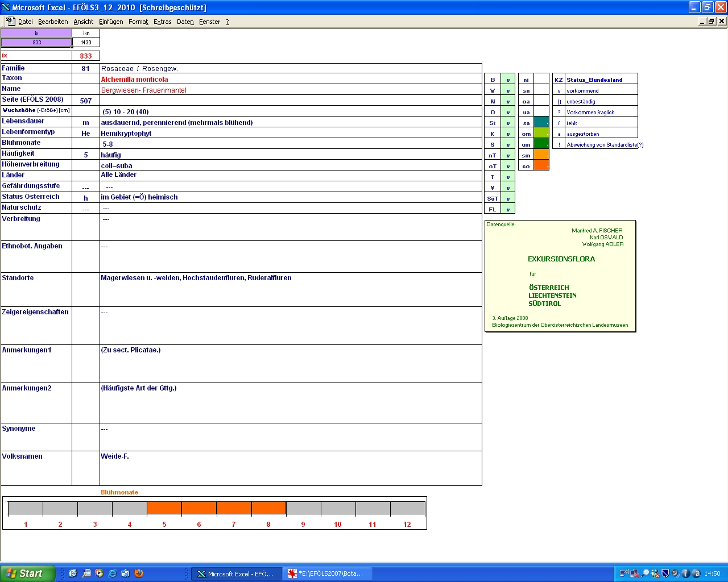Click the Excel workbook icon beside Datei
This screenshot has width=728, height=582.
click(11, 21)
